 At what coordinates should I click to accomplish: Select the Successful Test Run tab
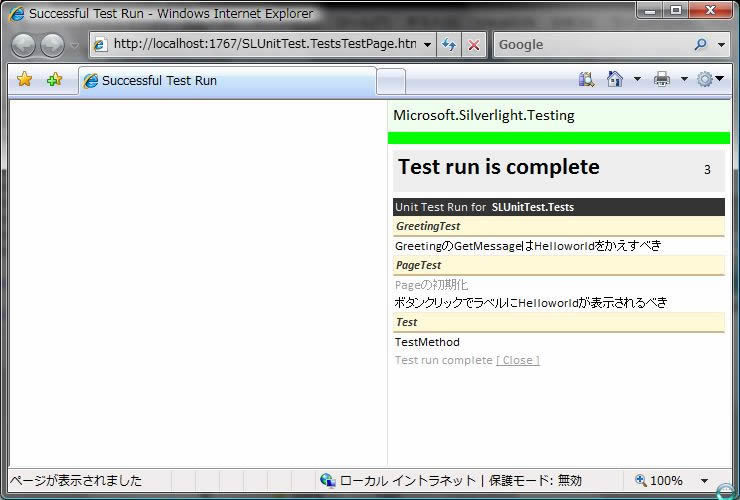coord(227,81)
